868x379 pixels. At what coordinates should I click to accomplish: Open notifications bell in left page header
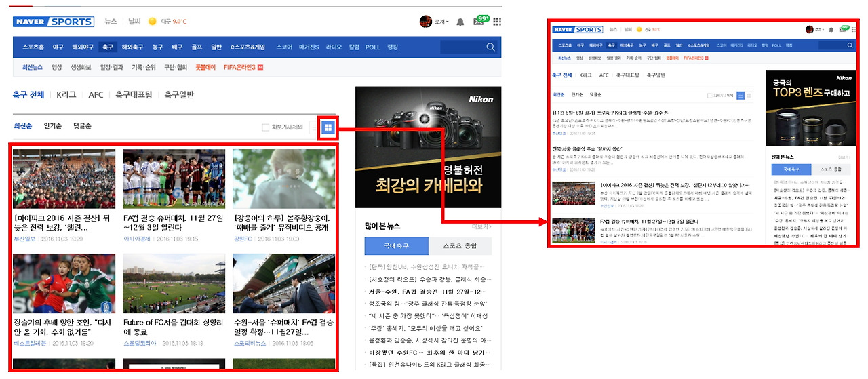click(460, 22)
